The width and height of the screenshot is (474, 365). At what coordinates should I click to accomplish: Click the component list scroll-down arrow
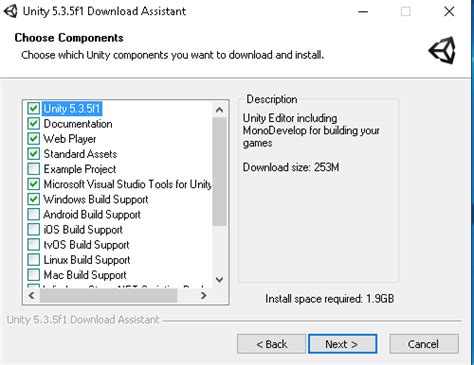coord(219,279)
